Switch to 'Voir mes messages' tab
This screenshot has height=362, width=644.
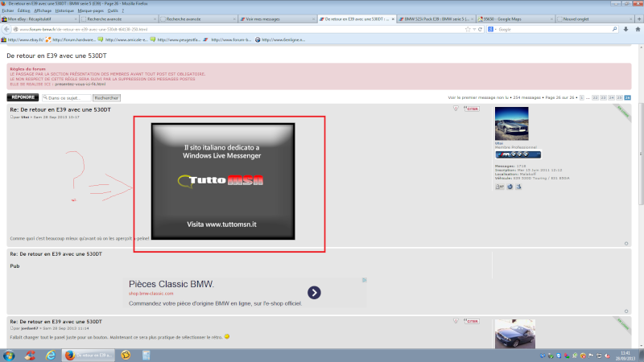click(277, 19)
